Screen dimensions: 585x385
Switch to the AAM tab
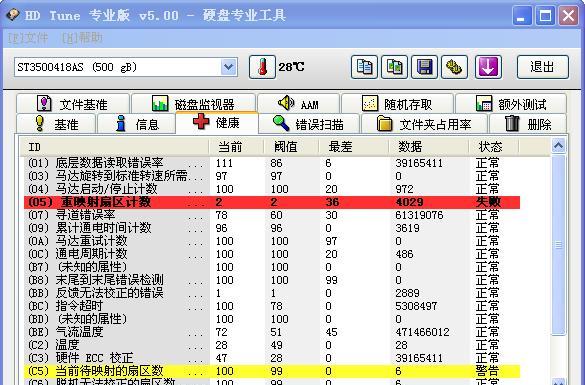[298, 104]
